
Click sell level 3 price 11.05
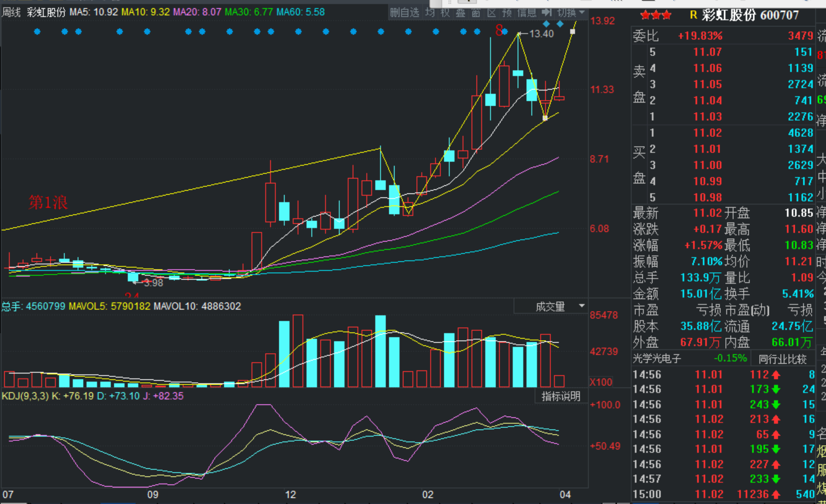pyautogui.click(x=707, y=85)
